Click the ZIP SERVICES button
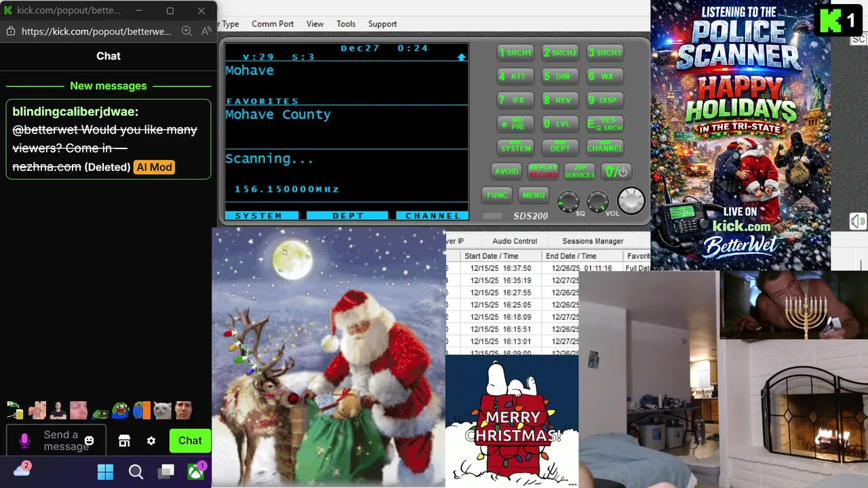Screen dimensions: 868x488 [x=580, y=171]
